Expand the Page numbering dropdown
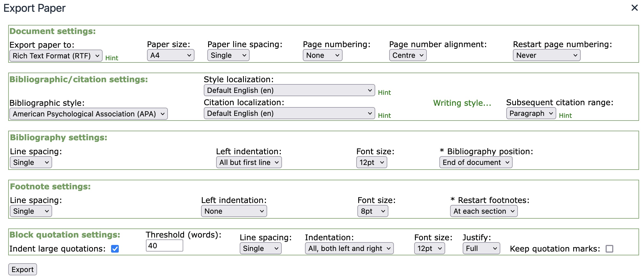The height and width of the screenshot is (280, 644). 322,55
